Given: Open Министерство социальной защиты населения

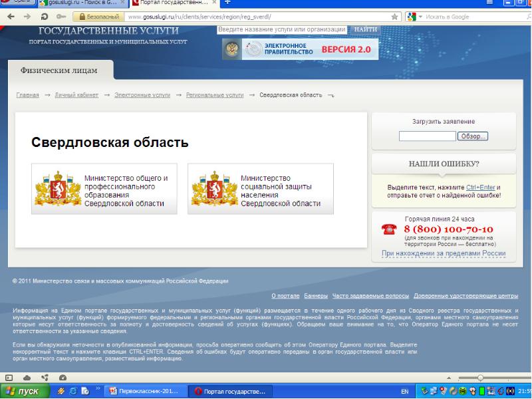Looking at the screenshot, I should [261, 190].
